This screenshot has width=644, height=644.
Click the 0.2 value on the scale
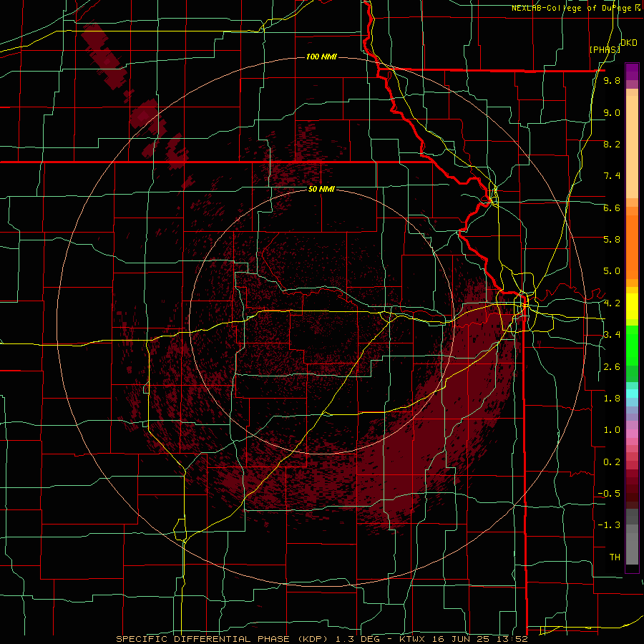click(612, 462)
